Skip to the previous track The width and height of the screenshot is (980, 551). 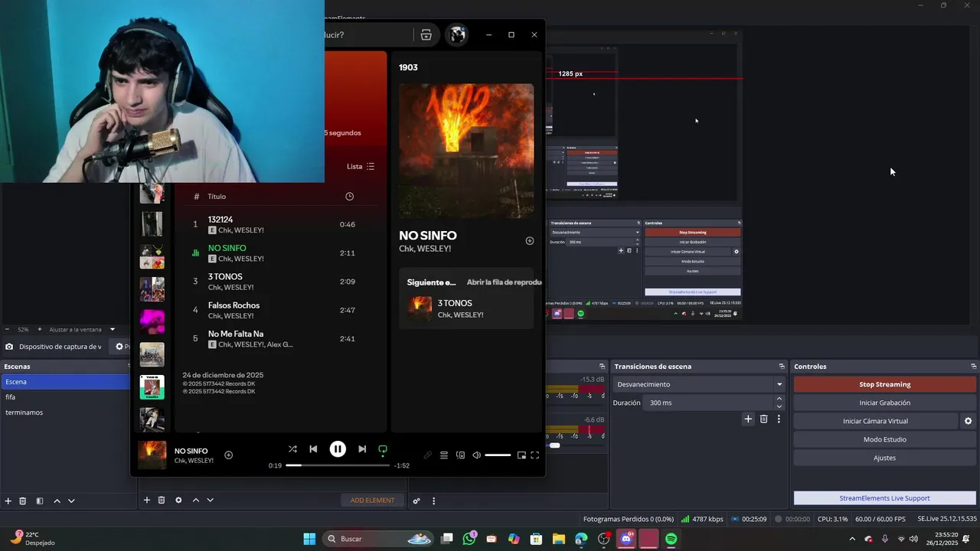pos(313,449)
